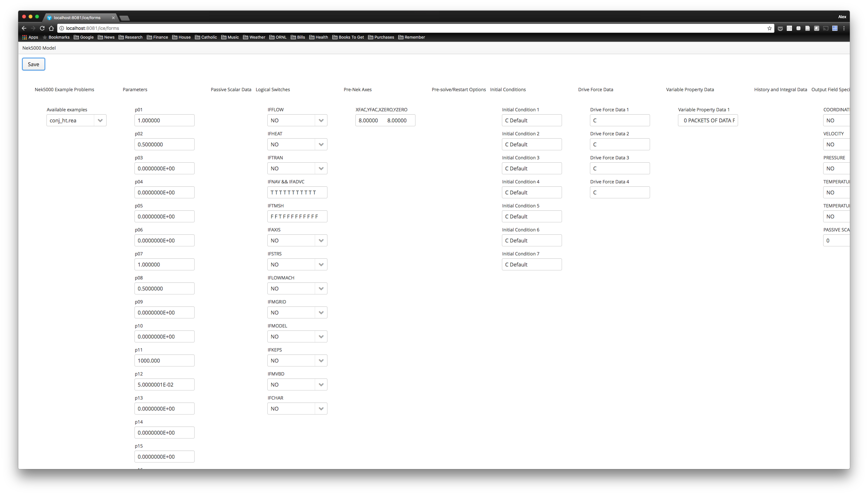Open the Research bookmarks folder
Screen dimensions: 868x495
pos(130,37)
